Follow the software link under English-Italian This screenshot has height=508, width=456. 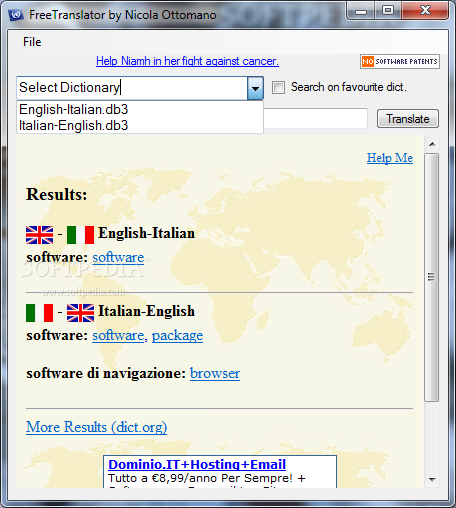pyautogui.click(x=118, y=257)
